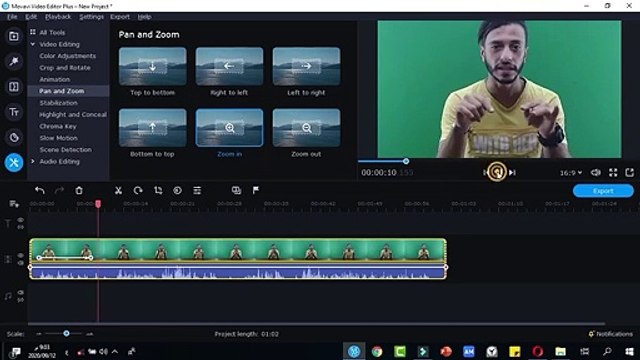Viewport: 640px width, 360px height.
Task: Open the Stickers clock-shaped tab icon
Action: click(14, 137)
